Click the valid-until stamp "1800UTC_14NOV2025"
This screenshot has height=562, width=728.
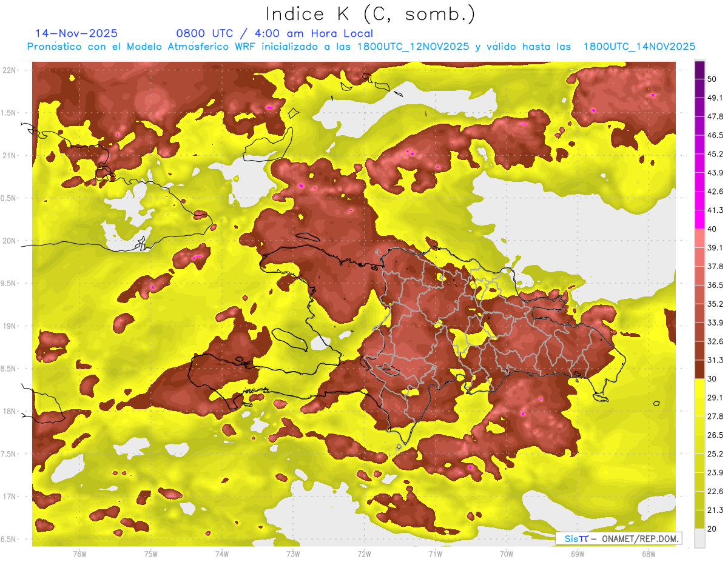tap(639, 46)
